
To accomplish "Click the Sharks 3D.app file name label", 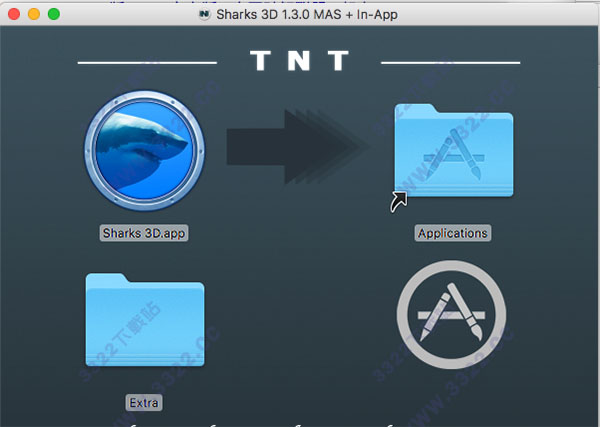I will pos(144,233).
